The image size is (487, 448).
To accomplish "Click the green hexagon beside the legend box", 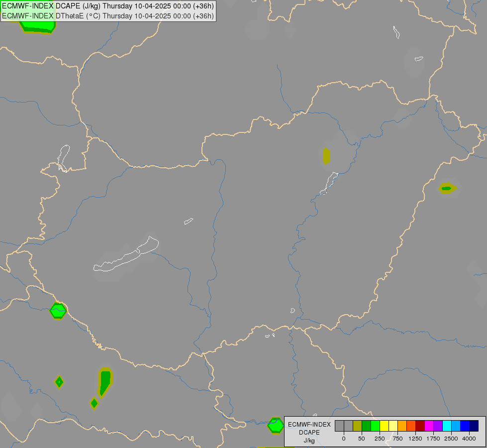I will pos(275,426).
